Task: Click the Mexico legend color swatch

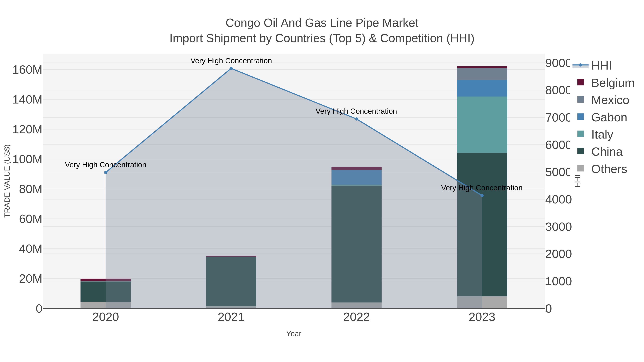Action: pos(580,99)
